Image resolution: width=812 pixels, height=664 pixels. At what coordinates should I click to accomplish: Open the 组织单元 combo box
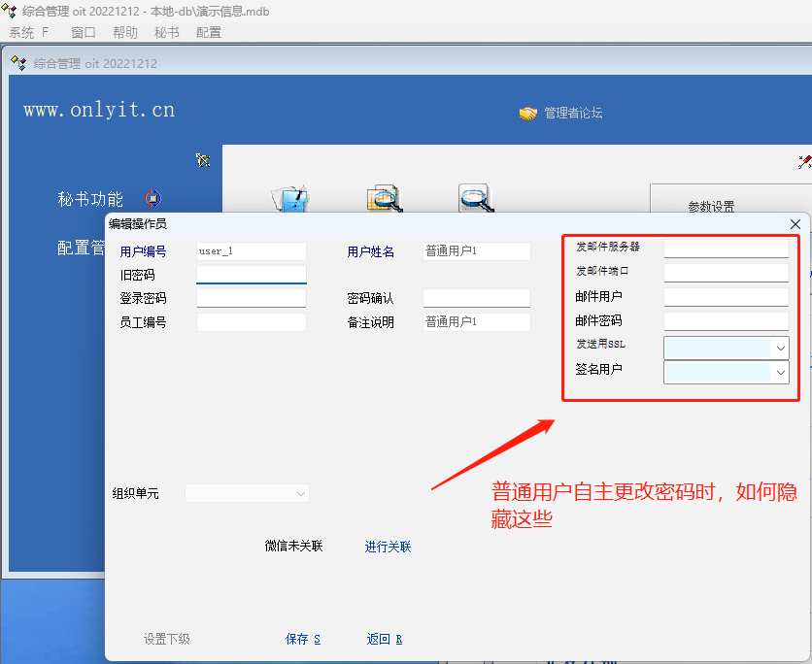[247, 493]
